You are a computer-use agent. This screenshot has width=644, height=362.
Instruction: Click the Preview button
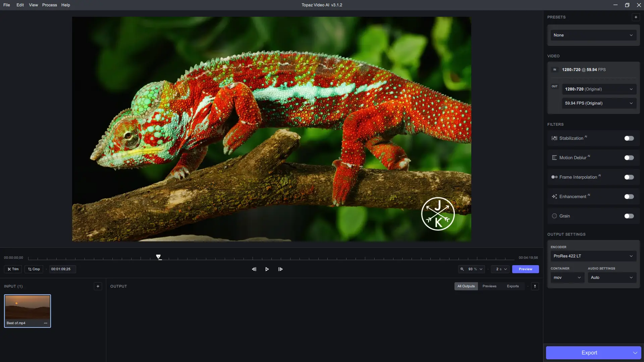[x=525, y=269]
